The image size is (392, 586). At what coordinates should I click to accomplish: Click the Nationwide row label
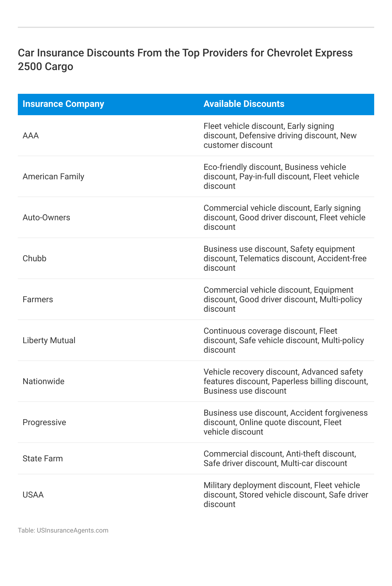[x=43, y=381]
